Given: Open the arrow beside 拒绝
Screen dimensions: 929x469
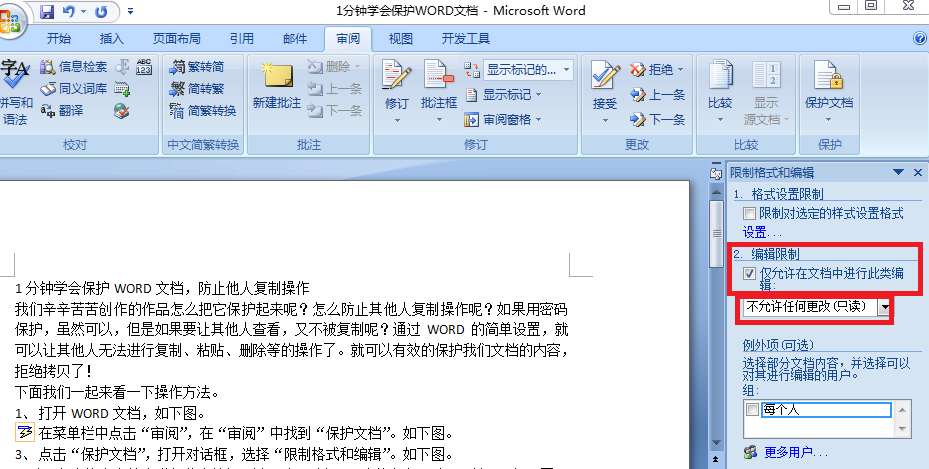Looking at the screenshot, I should [x=680, y=70].
